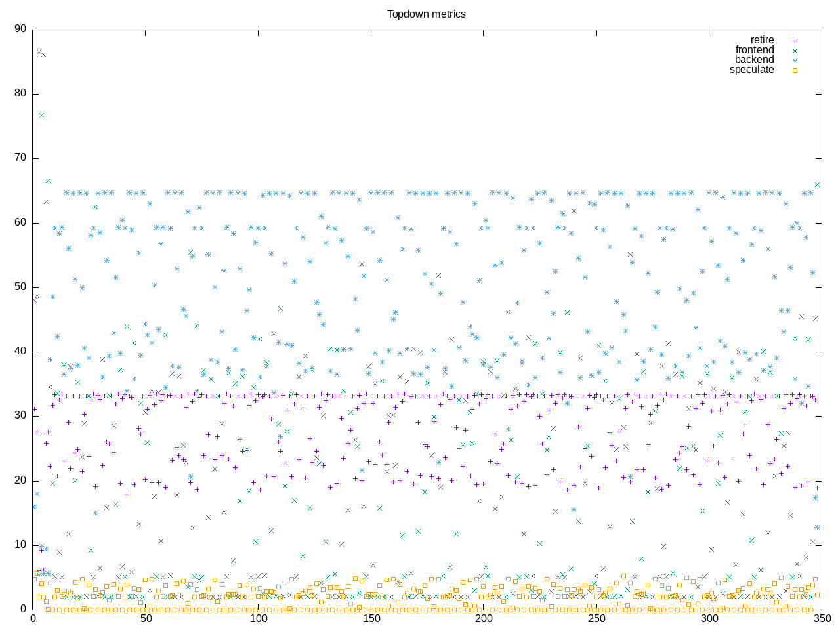This screenshot has height=630, width=840.
Task: Click the y-axis label 30
Action: 20,416
